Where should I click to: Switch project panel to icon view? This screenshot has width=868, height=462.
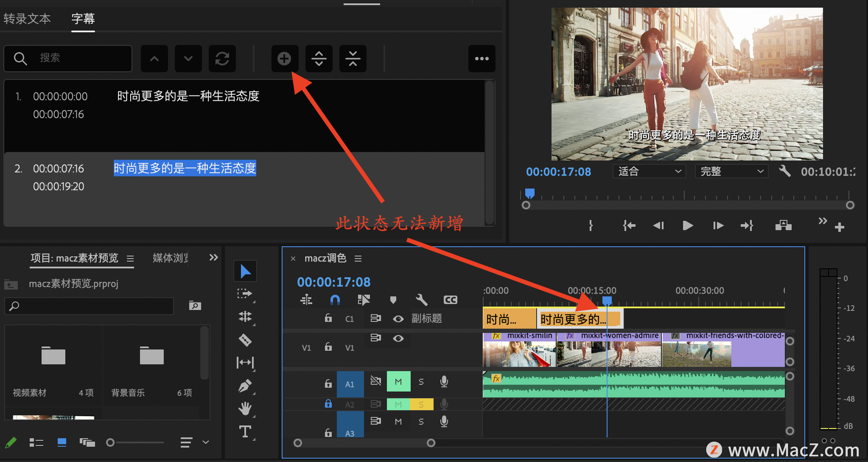pyautogui.click(x=62, y=443)
